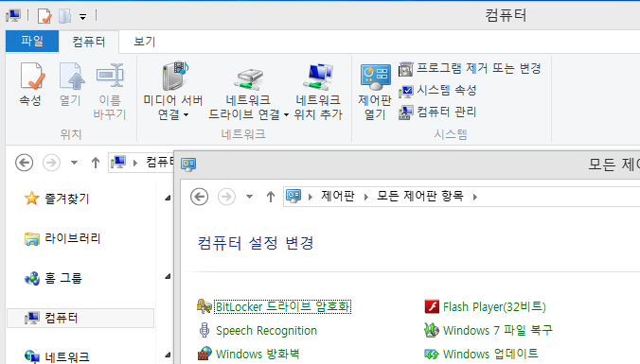Collapse the 홈 그룹 section arrow
Viewport: 640px width, 364px height.
coord(168,277)
